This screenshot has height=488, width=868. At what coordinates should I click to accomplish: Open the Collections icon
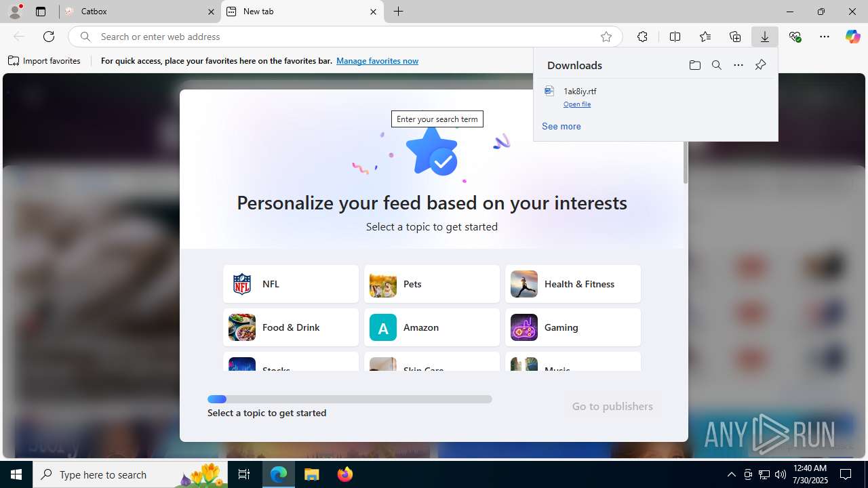coord(735,37)
